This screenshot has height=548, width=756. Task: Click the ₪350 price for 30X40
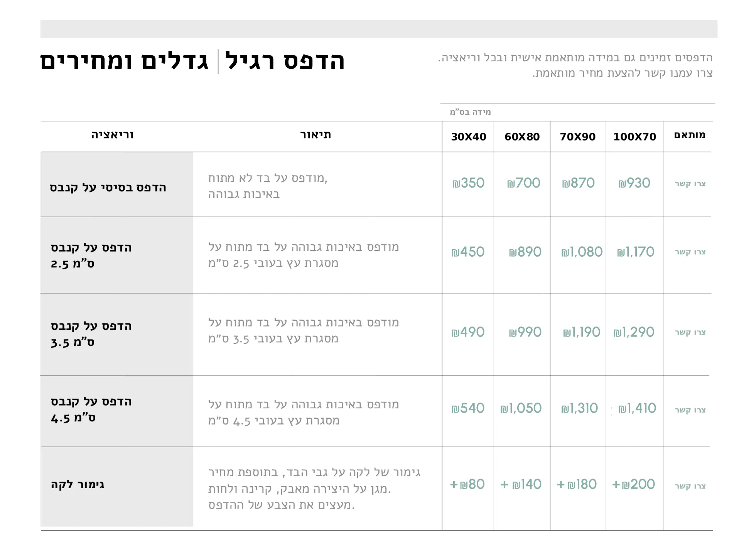coord(468,183)
